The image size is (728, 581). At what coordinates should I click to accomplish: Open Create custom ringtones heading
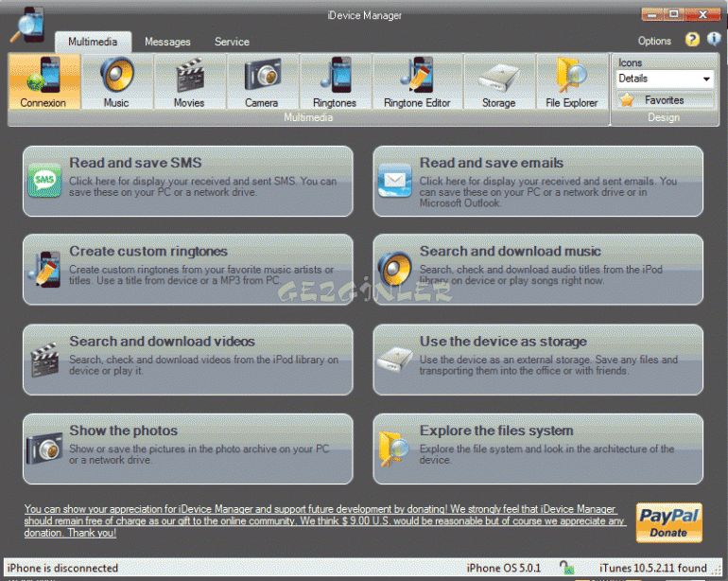click(x=148, y=252)
